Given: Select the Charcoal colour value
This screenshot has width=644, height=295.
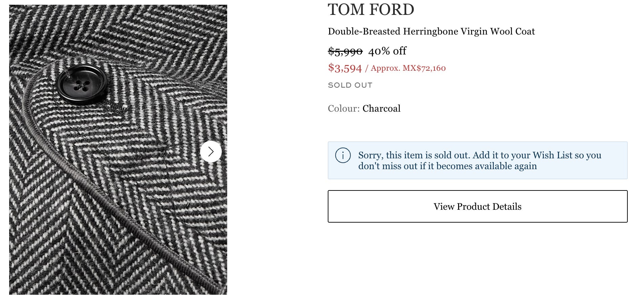Looking at the screenshot, I should [381, 109].
